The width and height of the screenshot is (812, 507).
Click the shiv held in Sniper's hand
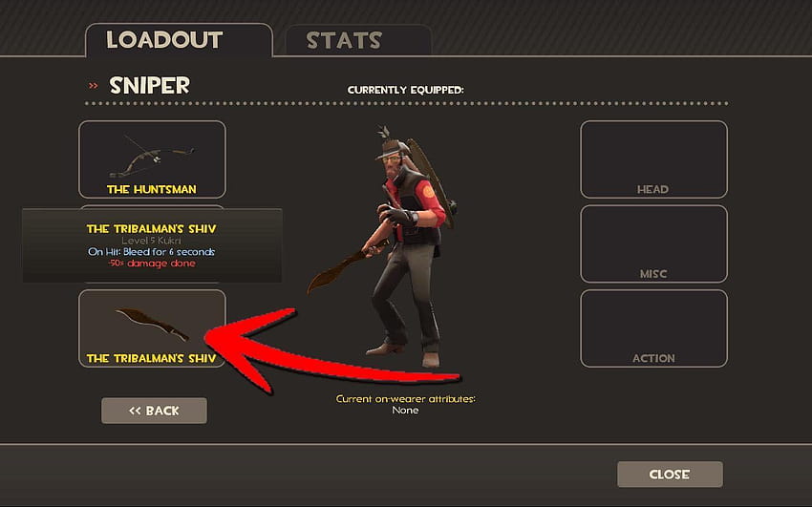342,267
